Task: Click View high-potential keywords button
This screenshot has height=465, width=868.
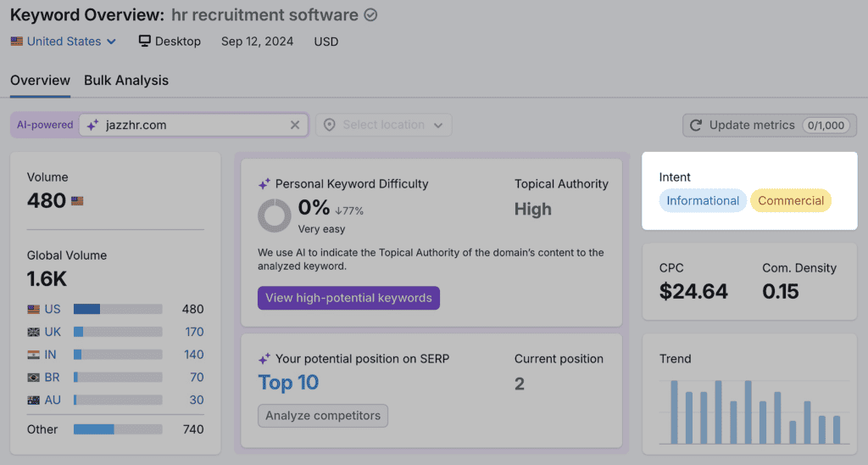Action: point(348,298)
